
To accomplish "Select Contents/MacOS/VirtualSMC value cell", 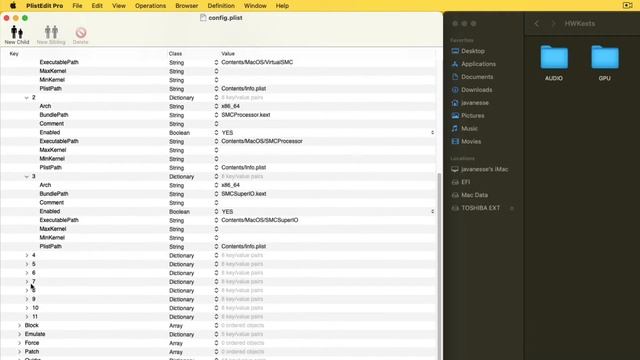I will click(257, 62).
